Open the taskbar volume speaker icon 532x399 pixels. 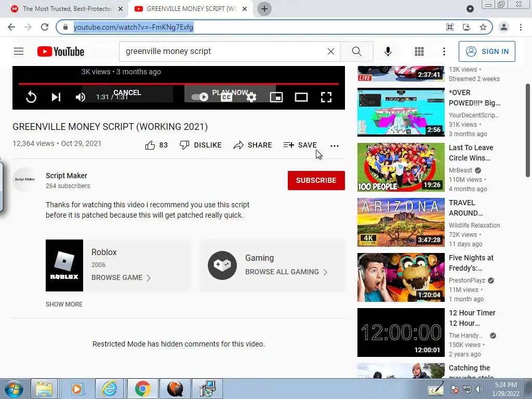coord(479,389)
